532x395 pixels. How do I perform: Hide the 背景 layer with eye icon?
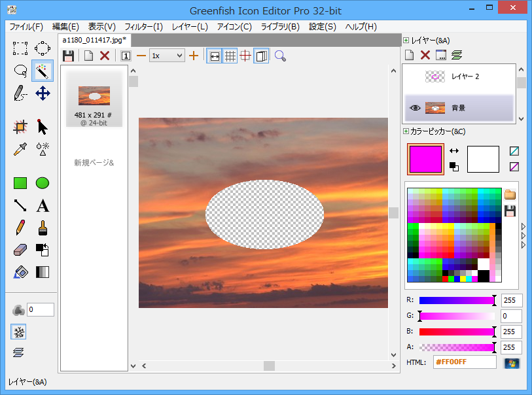415,108
